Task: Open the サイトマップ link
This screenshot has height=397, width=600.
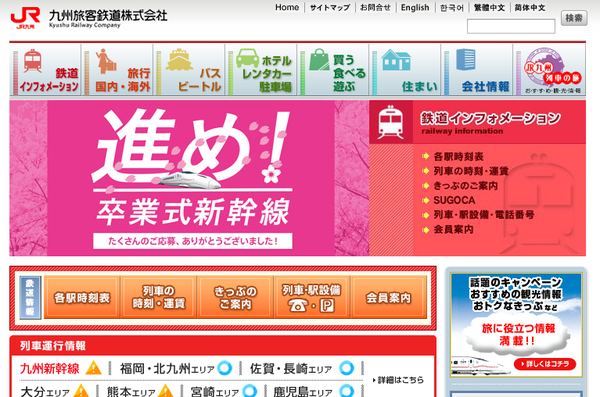Action: [330, 8]
